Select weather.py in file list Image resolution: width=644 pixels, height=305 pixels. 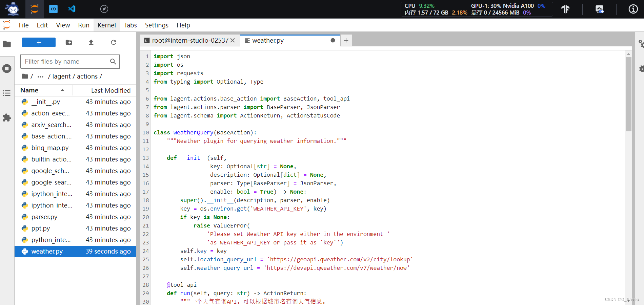click(x=75, y=252)
